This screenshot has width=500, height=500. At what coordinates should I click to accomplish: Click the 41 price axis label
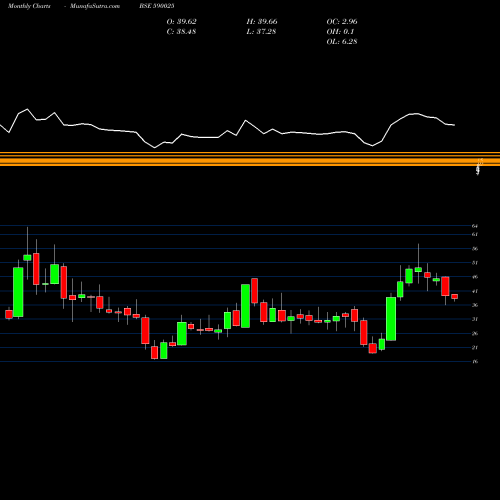475,291
